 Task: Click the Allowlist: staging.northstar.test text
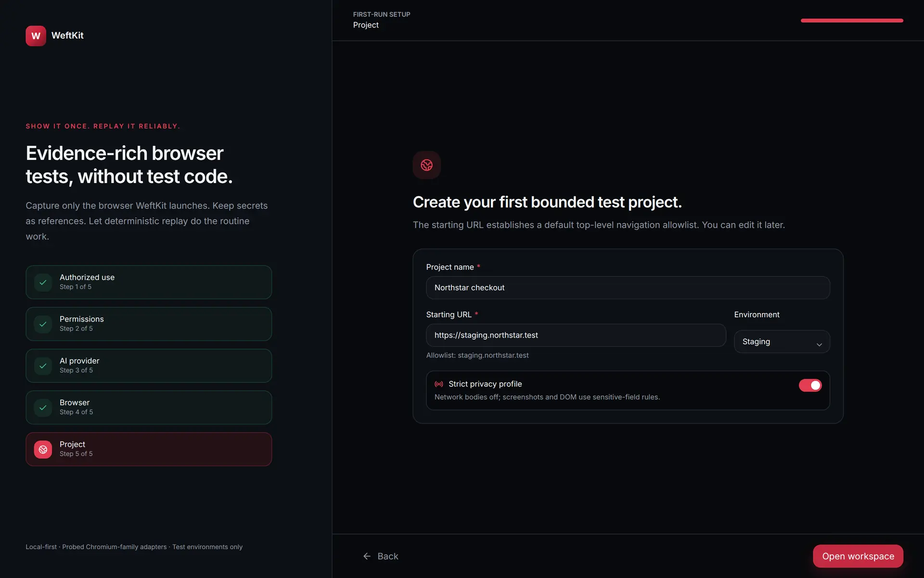click(x=477, y=355)
